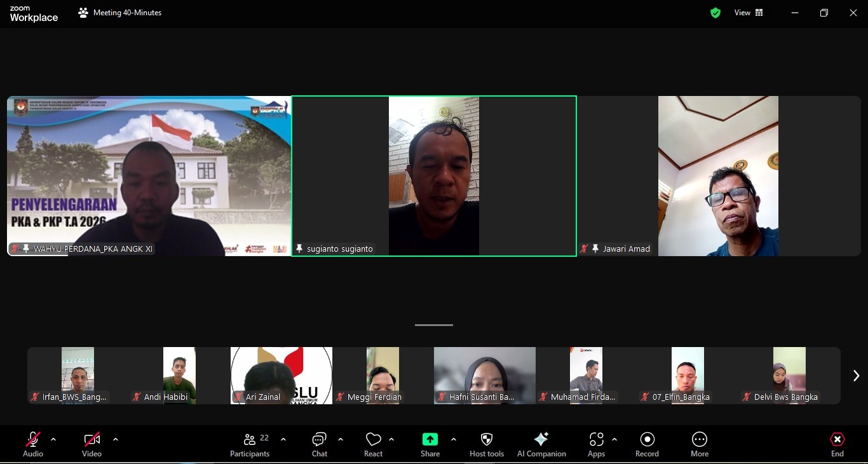868x464 pixels.
Task: Check meeting security via green shield icon
Action: click(715, 13)
